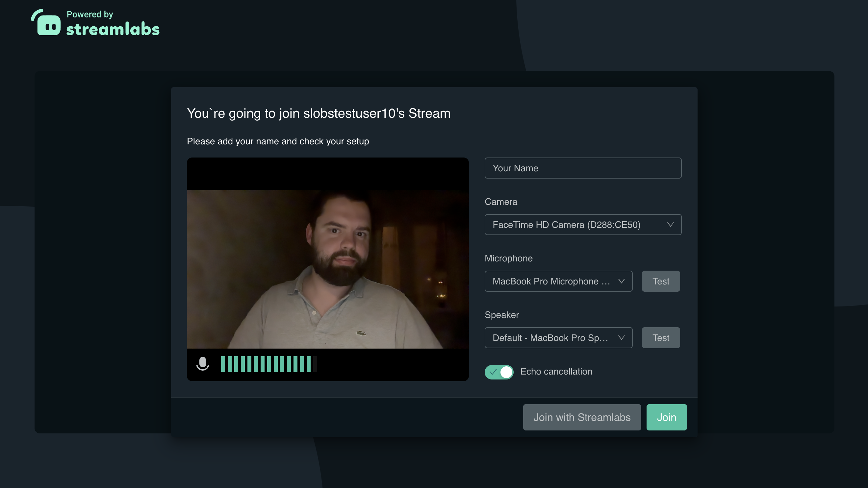Click the 'Powered by streamlabs' wordmark
This screenshot has width=868, height=488.
[113, 23]
